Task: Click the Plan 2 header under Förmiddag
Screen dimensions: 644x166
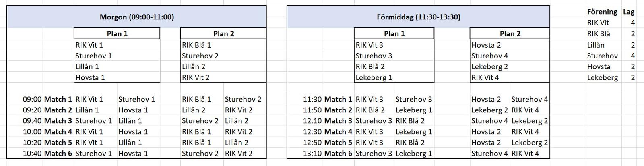Action: point(510,33)
